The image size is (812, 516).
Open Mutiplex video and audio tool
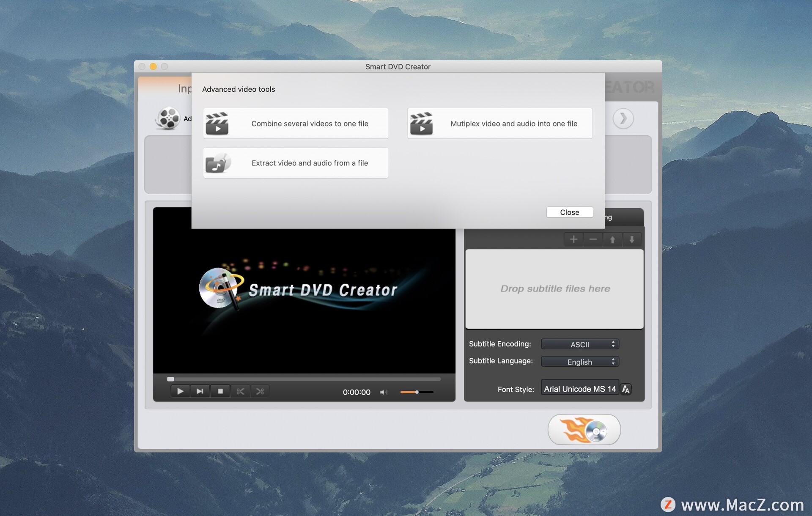(499, 124)
